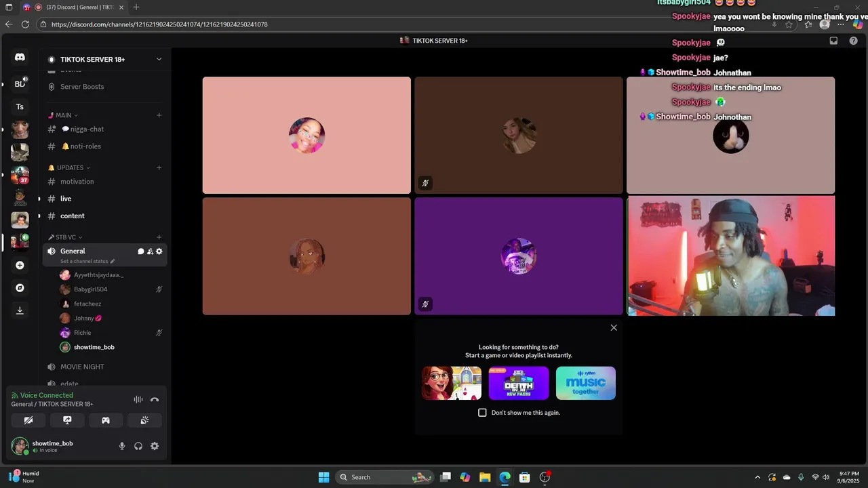868x488 pixels.
Task: Click the browser address bar URL
Action: point(159,24)
